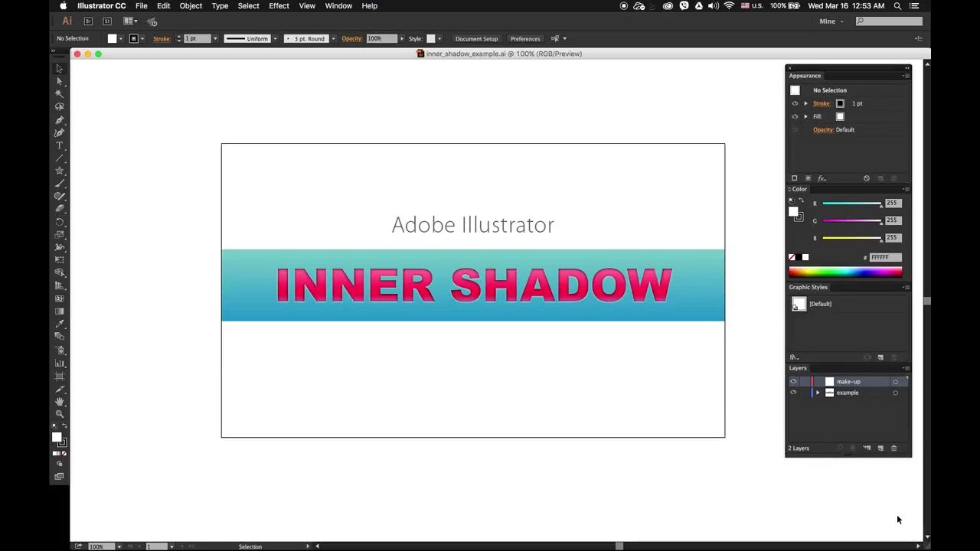Select the Column Graph tool
Viewport: 980px width, 551px height.
[60, 363]
